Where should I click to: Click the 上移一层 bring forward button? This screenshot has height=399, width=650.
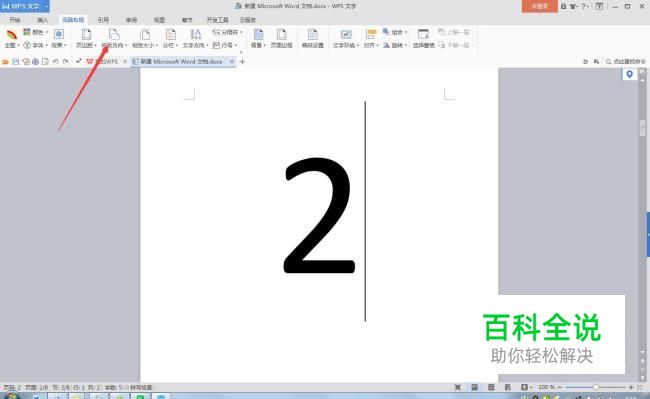click(455, 32)
